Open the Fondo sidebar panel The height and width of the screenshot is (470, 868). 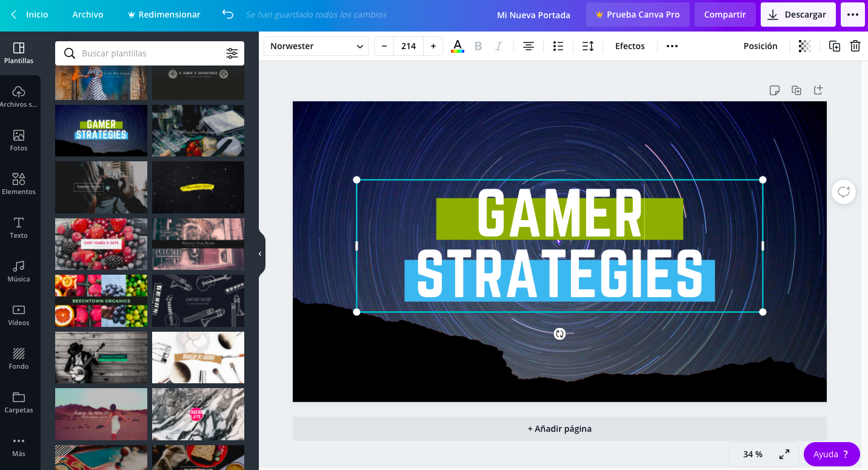[x=19, y=359]
